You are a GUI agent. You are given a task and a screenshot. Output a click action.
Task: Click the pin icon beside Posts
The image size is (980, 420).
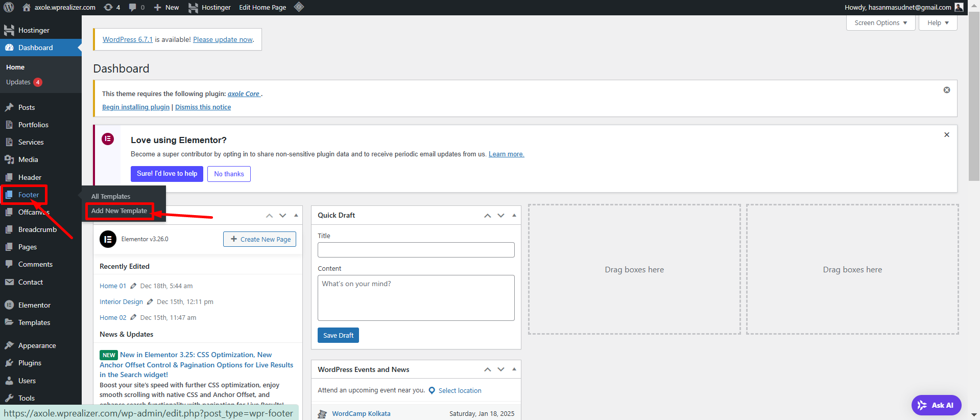[x=9, y=107]
